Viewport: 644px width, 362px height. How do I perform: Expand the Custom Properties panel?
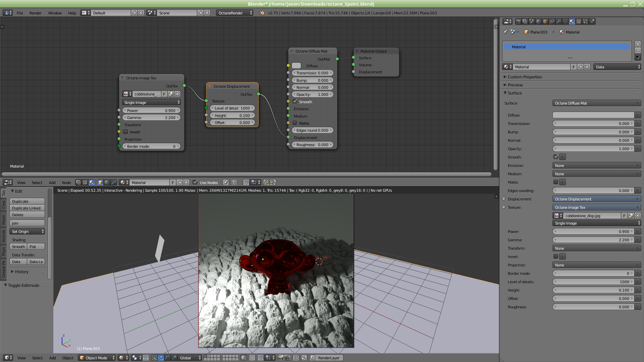(525, 77)
